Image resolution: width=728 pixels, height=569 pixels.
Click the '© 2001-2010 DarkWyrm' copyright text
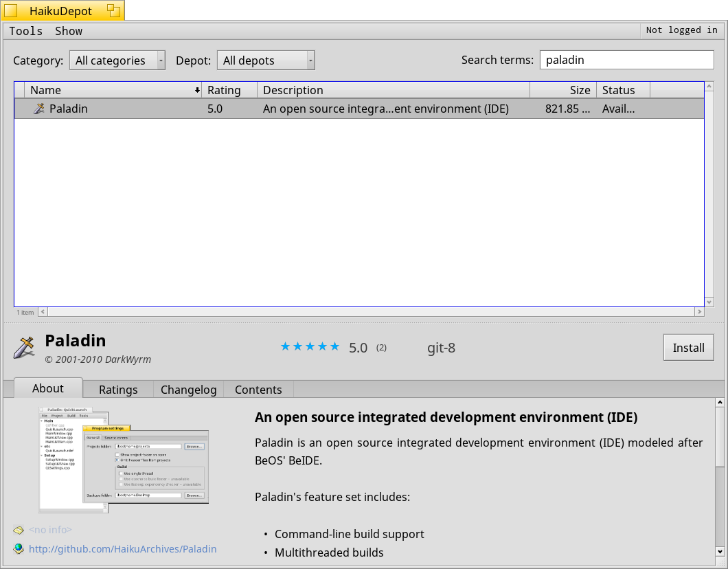pos(98,359)
